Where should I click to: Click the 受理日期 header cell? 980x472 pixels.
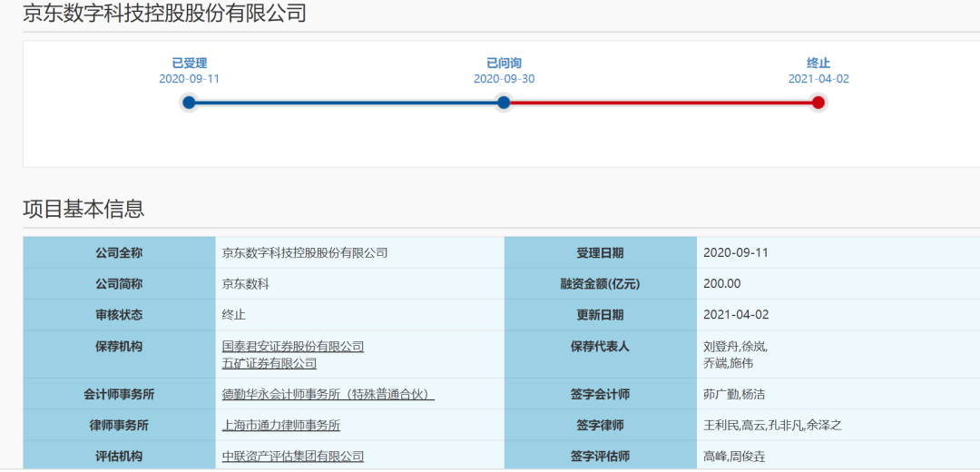pos(600,253)
